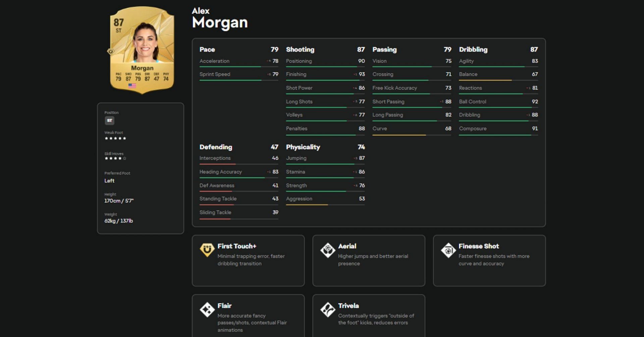Click the Defending category heading
Image resolution: width=644 pixels, height=337 pixels.
point(215,147)
